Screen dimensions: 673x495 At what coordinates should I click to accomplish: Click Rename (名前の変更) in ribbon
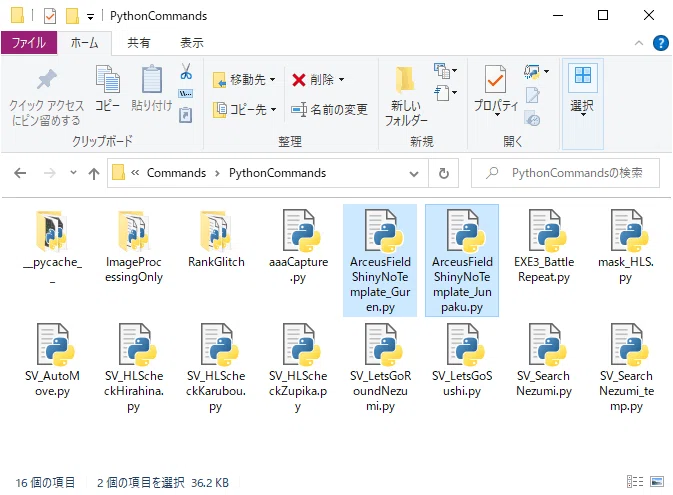click(329, 109)
